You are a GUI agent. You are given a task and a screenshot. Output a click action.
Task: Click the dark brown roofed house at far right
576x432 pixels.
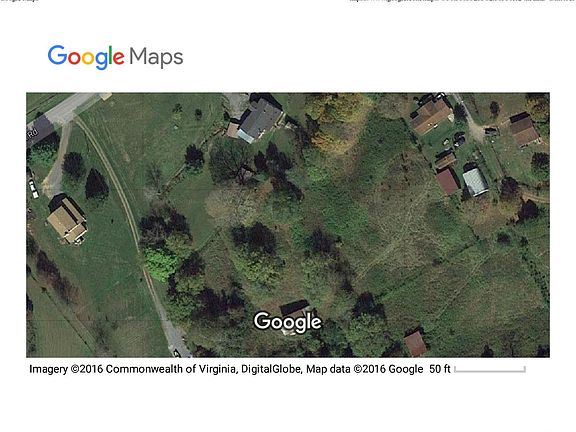[525, 130]
